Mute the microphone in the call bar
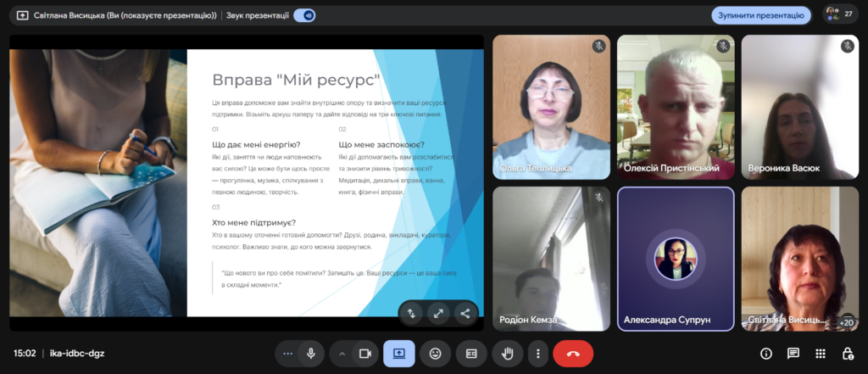868x374 pixels. coord(311,354)
